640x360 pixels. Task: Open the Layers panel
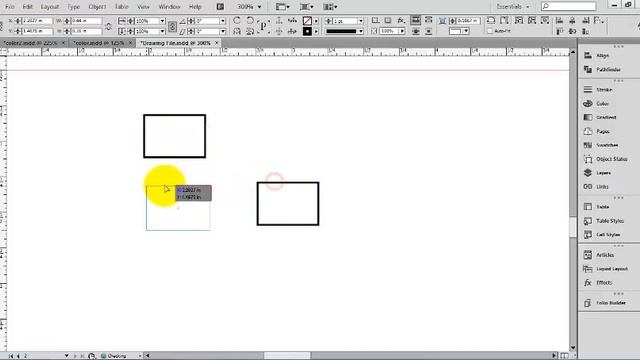point(598,173)
